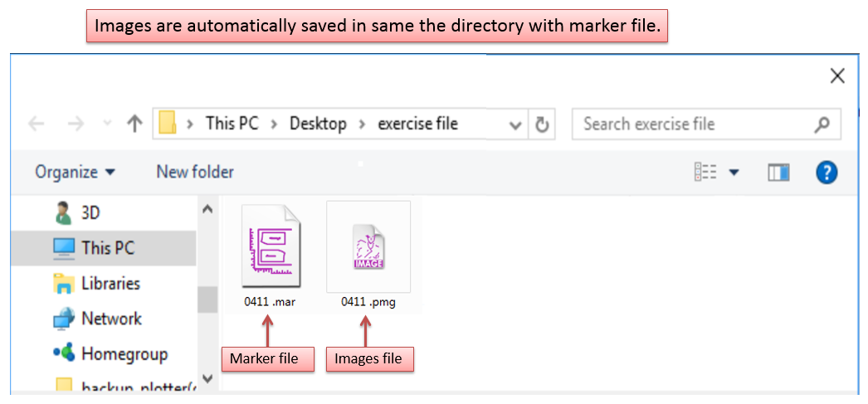Viewport: 868px width, 404px height.
Task: Open the view options dropdown arrow
Action: click(734, 173)
